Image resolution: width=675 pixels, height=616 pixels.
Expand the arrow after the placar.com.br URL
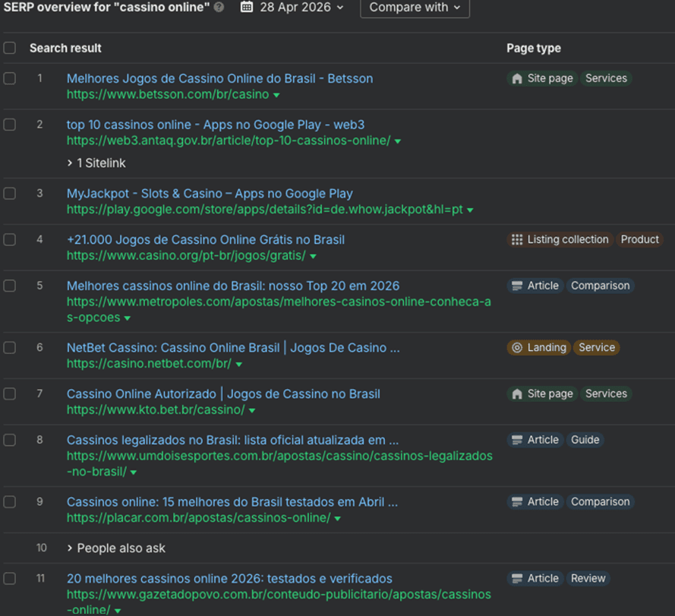pyautogui.click(x=337, y=519)
